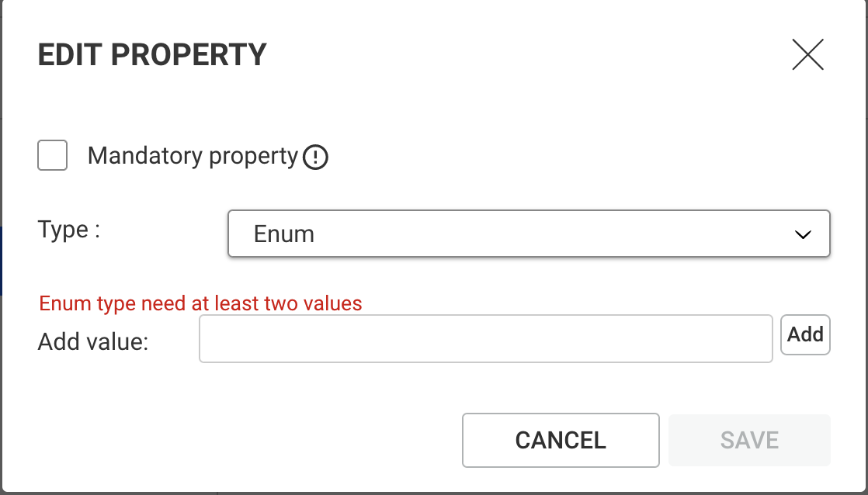Screen dimensions: 868x495
Task: Click the red Enum type error message
Action: (200, 303)
